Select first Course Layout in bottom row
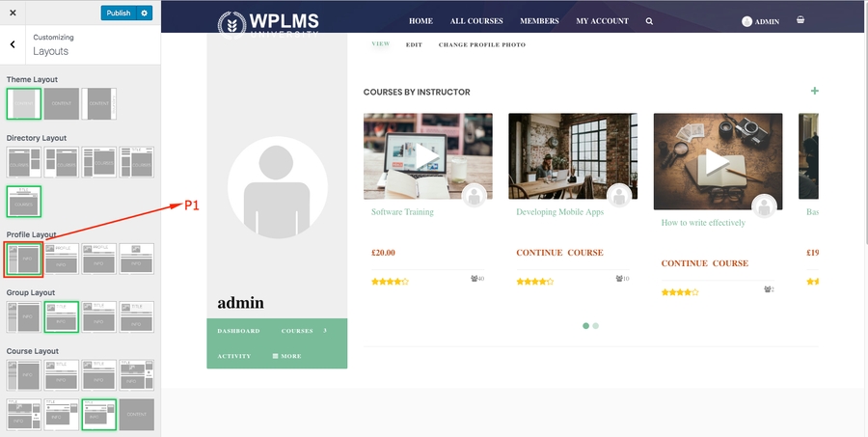 (x=24, y=414)
